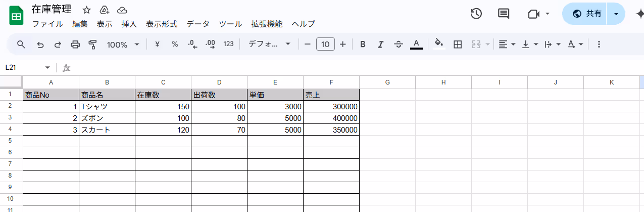Click the move to Drive folder icon
Screen dimensions: 644x212
click(x=104, y=10)
